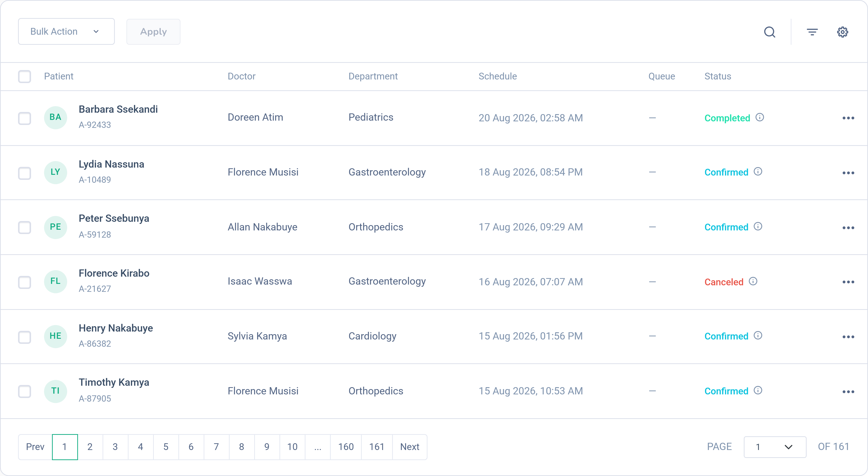Click info icon in Henry Nakabuye's row
Viewport: 868px width, 476px height.
click(758, 335)
